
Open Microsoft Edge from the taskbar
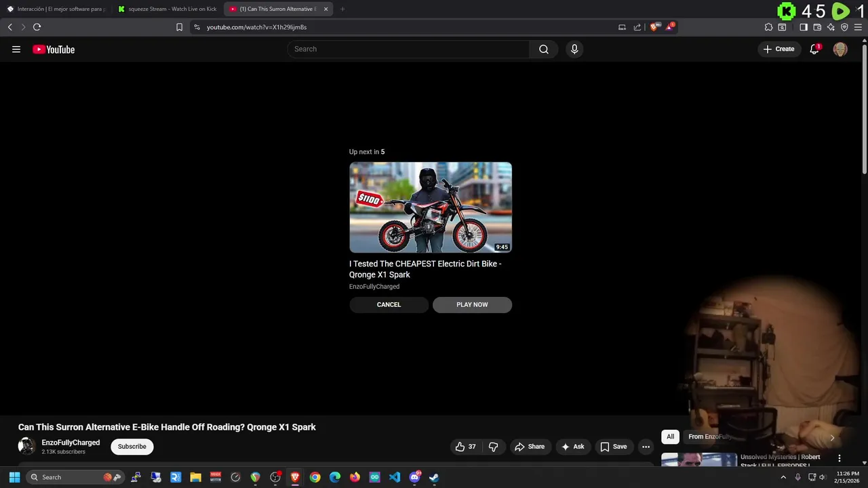pos(335,477)
